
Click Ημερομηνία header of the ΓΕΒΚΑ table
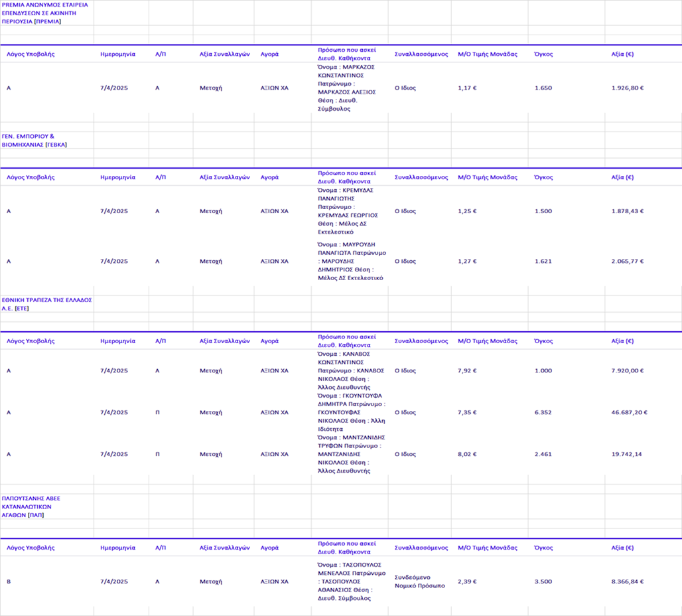click(118, 178)
